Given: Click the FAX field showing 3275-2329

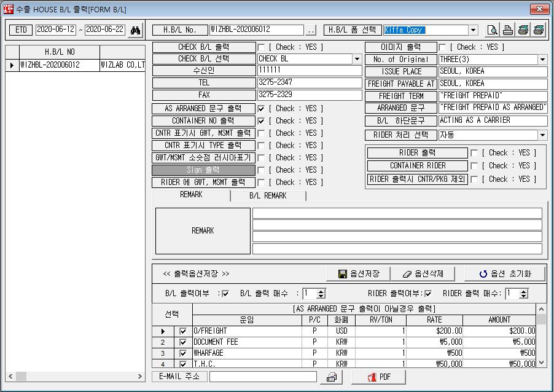Looking at the screenshot, I should [310, 95].
